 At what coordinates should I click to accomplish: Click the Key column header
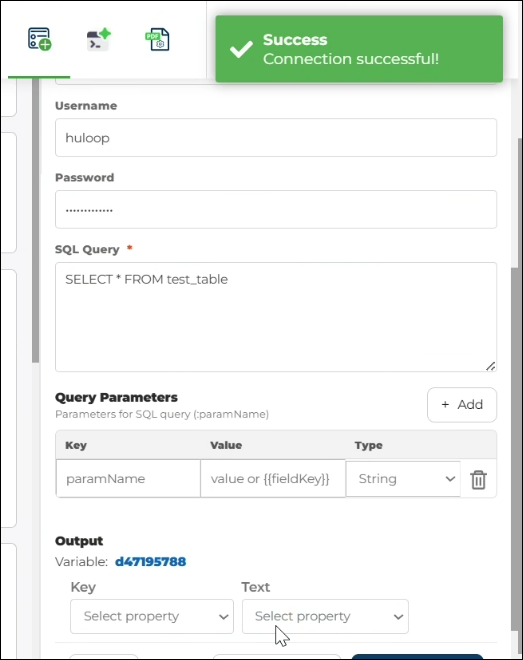pos(76,445)
